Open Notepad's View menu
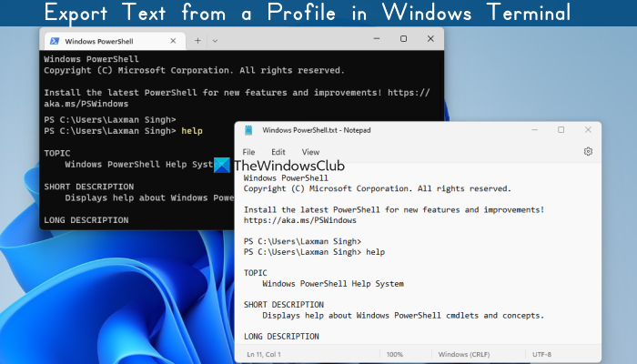637x364 pixels. [310, 152]
